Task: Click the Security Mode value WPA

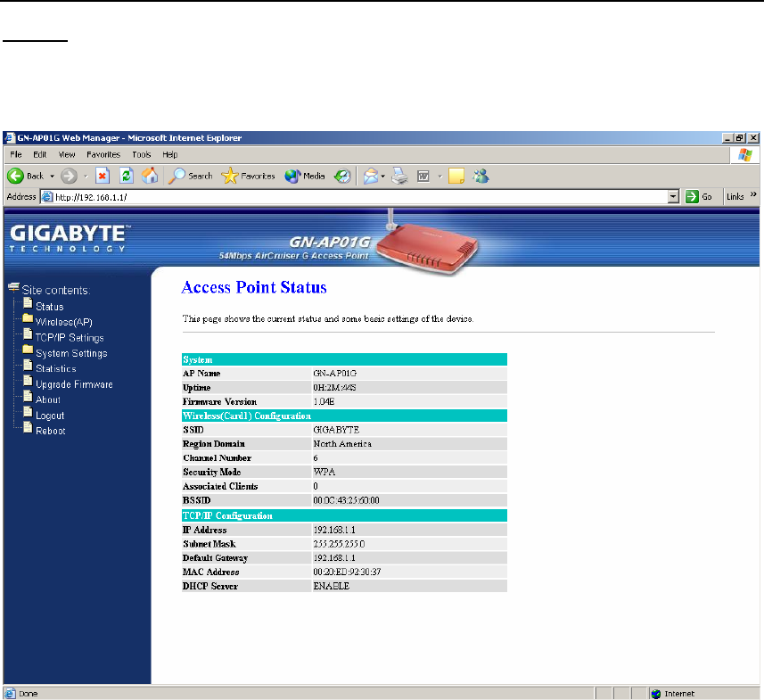Action: pos(324,472)
